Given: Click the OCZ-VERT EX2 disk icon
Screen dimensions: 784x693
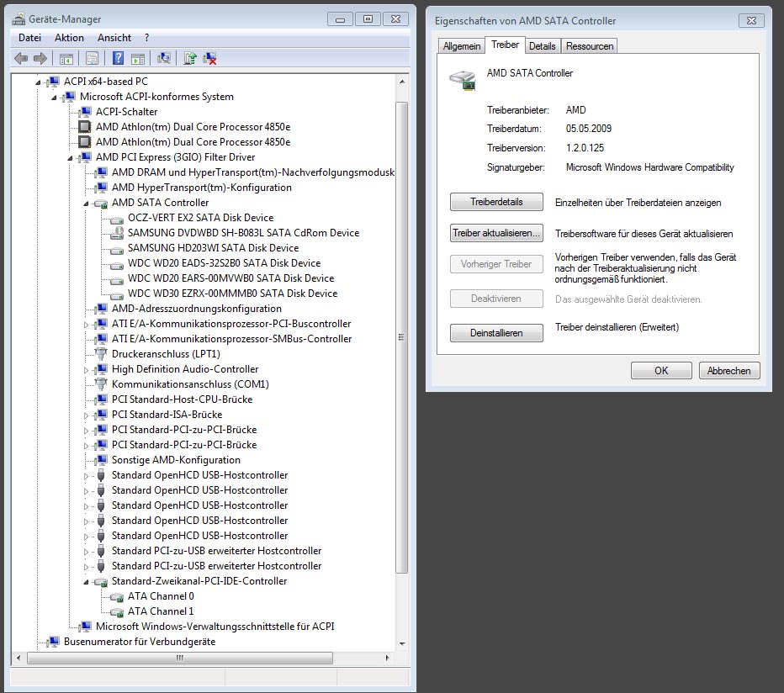Looking at the screenshot, I should (117, 219).
